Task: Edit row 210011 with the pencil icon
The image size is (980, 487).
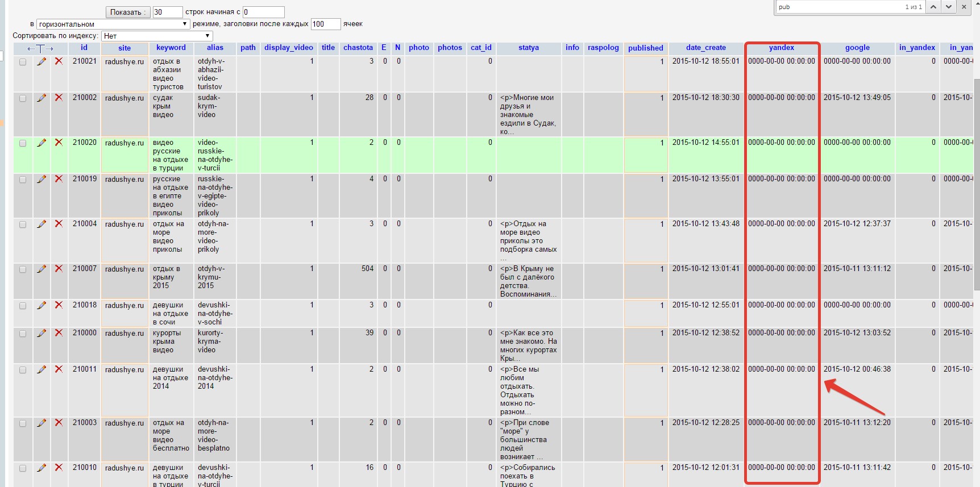Action: click(41, 369)
